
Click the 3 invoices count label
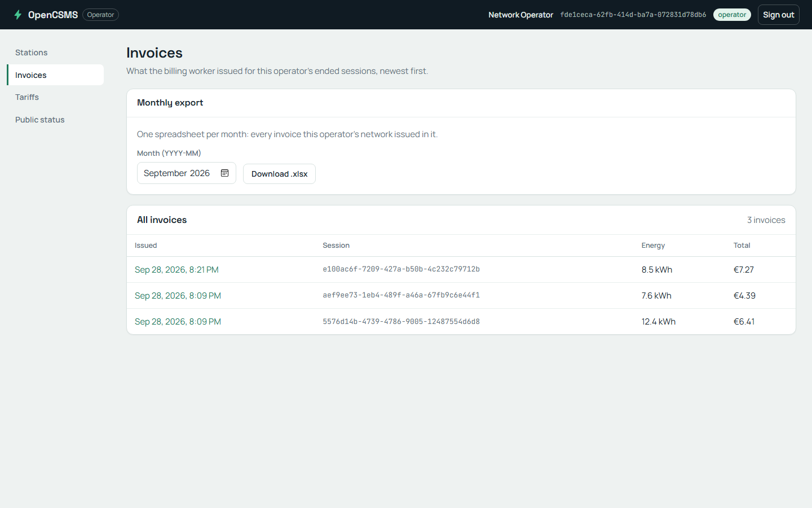click(766, 220)
